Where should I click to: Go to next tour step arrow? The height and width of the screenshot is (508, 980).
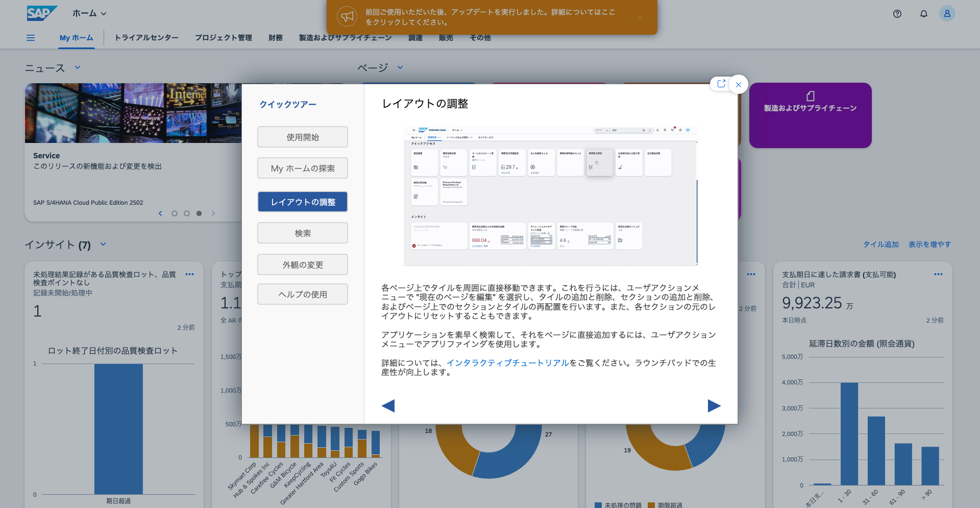click(715, 406)
